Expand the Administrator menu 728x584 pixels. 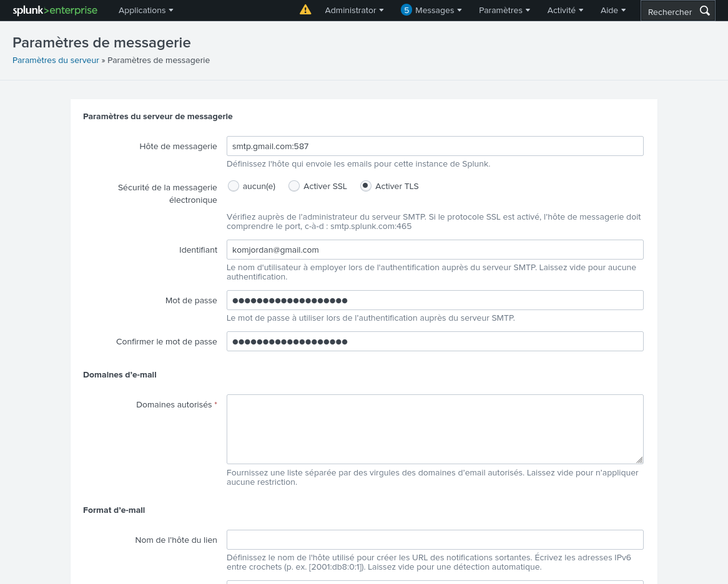[354, 10]
